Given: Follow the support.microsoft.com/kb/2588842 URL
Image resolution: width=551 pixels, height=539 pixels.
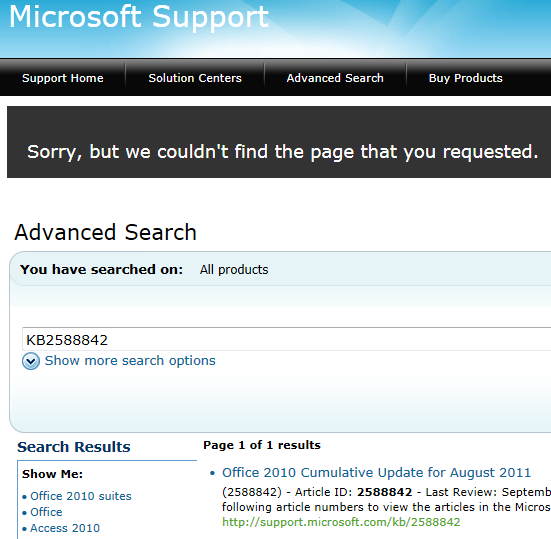Looking at the screenshot, I should [x=341, y=522].
